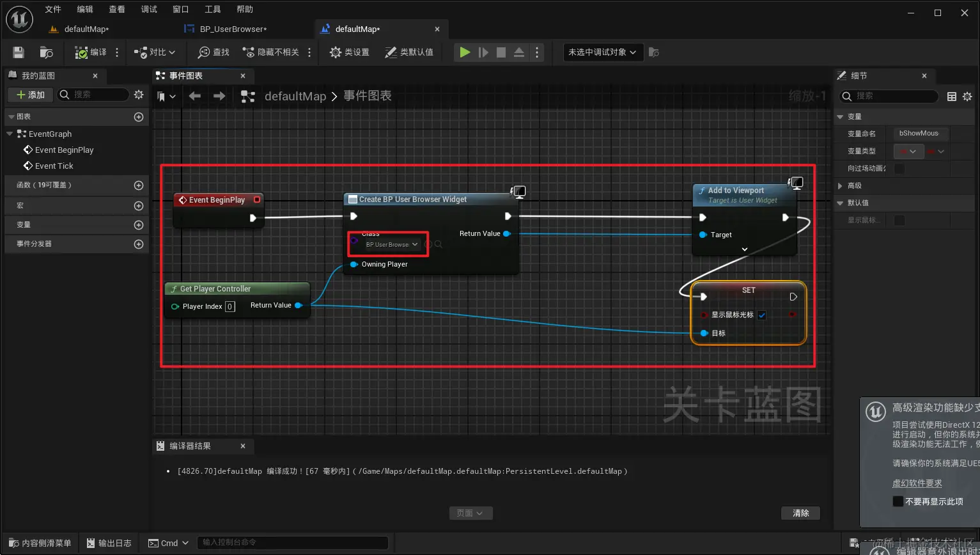Open the 窗口 menu
The image size is (980, 555).
click(x=180, y=9)
